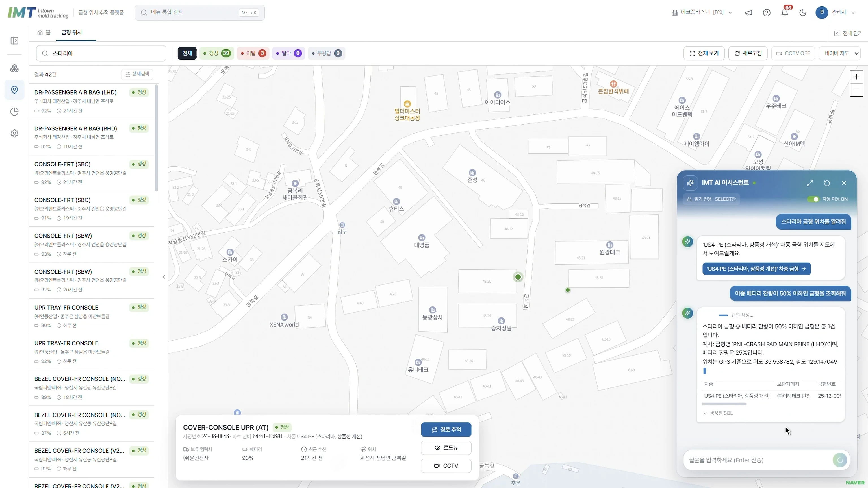This screenshot has height=488, width=868.
Task: Open the 네이버 지도 map type dropdown
Action: tap(839, 53)
